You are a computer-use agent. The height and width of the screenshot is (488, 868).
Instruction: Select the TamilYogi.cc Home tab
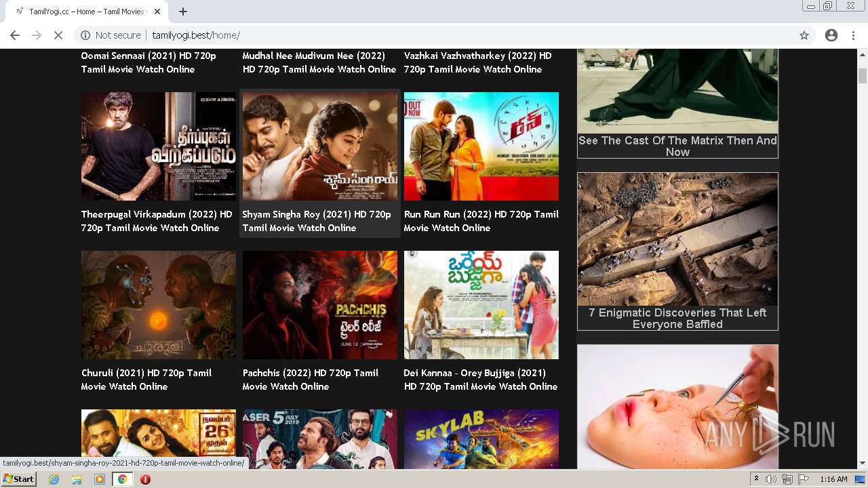click(87, 12)
